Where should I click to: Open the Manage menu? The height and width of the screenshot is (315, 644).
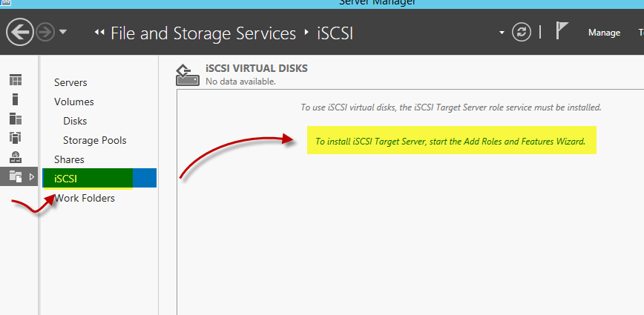click(604, 33)
